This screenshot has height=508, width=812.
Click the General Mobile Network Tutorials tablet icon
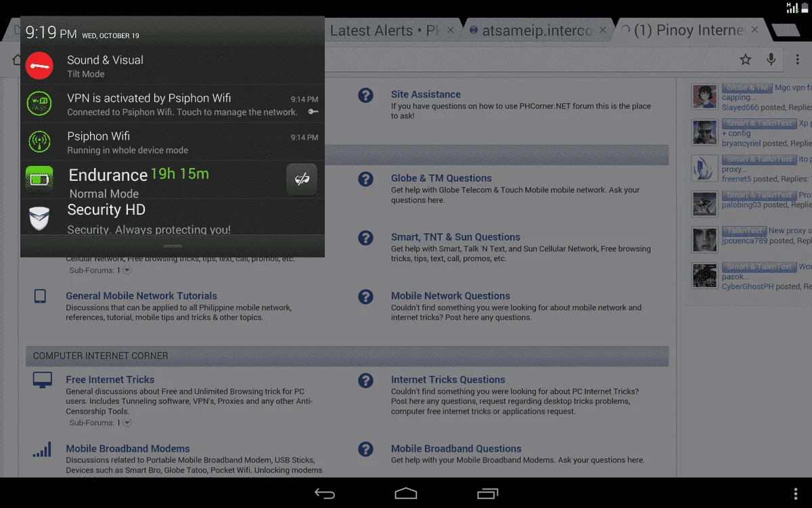40,297
